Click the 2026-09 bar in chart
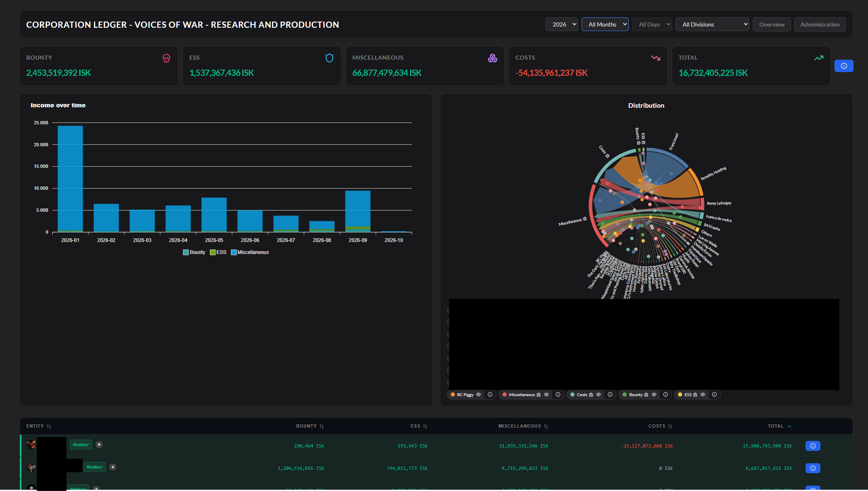Screen dimensions: 868x491 (358, 211)
